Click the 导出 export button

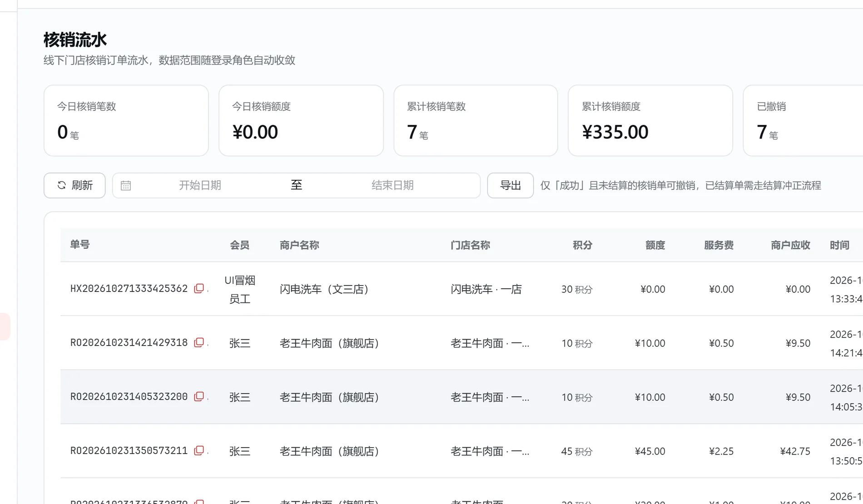coord(510,185)
